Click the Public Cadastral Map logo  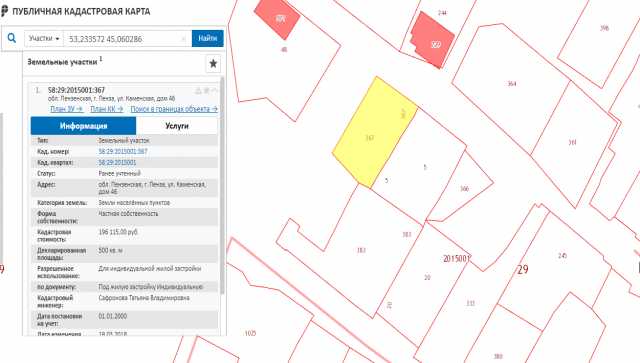pyautogui.click(x=4, y=11)
